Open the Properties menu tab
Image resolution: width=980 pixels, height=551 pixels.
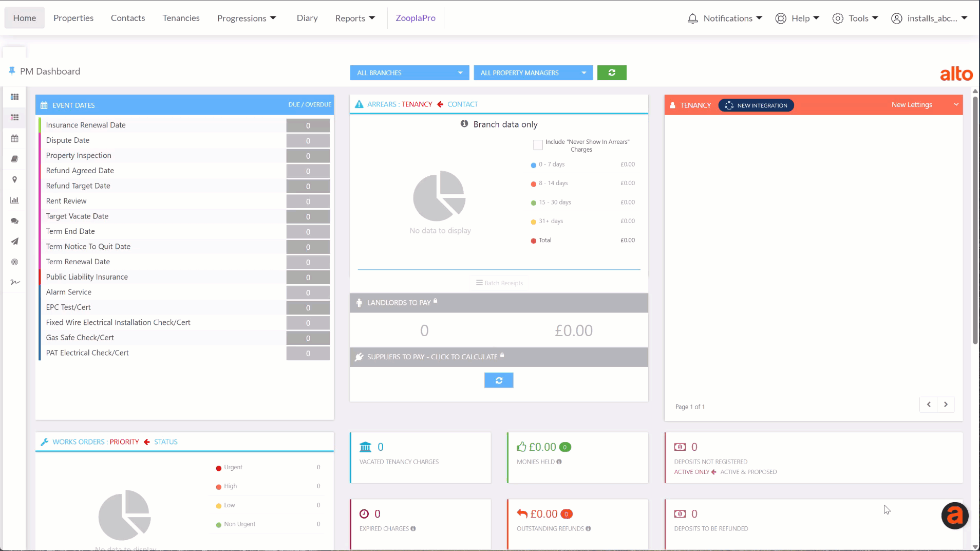click(x=73, y=18)
